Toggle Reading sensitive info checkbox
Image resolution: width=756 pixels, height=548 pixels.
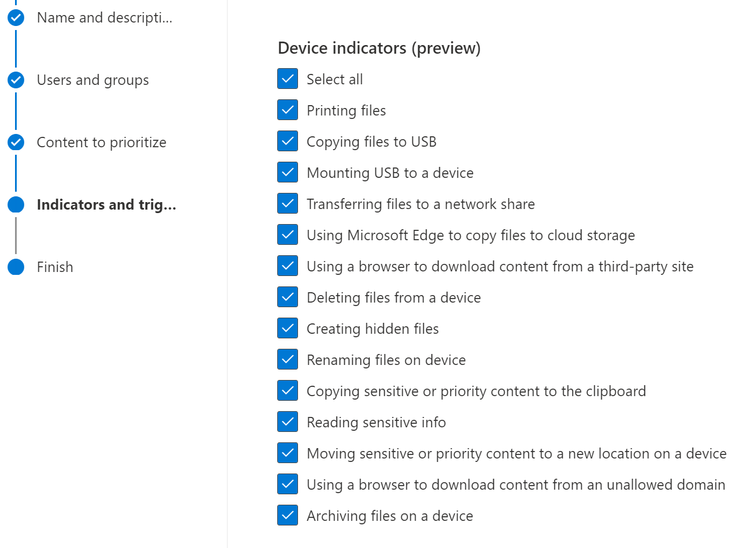tap(288, 422)
